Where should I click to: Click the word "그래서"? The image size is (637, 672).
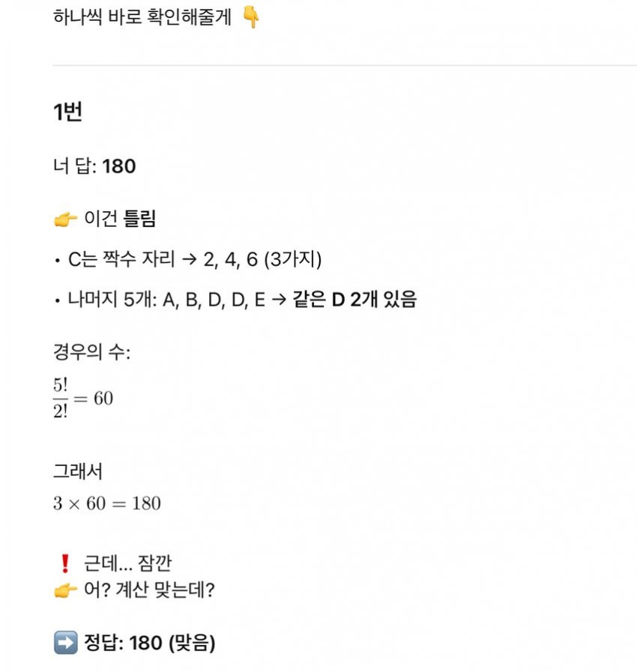(78, 471)
